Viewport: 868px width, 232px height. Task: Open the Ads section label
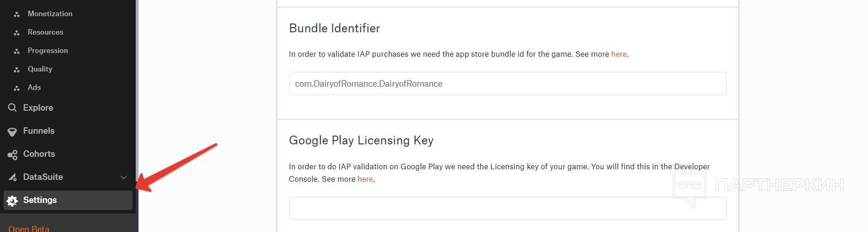click(34, 88)
